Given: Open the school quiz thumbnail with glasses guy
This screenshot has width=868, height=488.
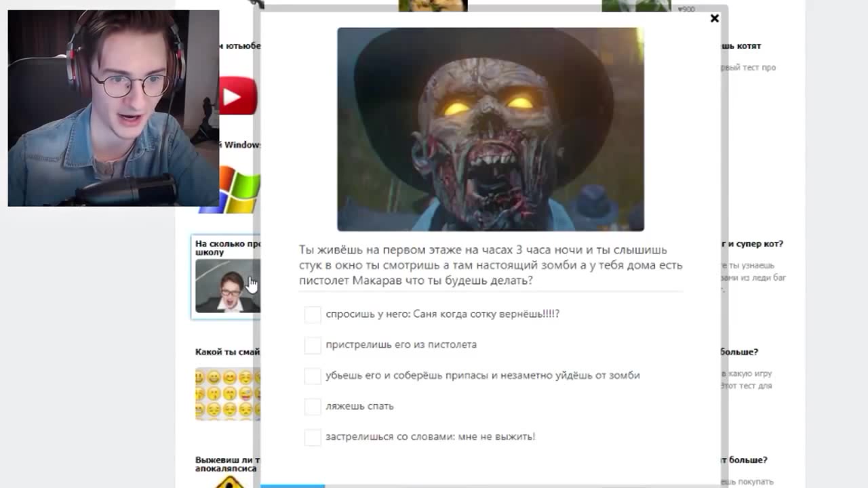Looking at the screenshot, I should coord(227,285).
